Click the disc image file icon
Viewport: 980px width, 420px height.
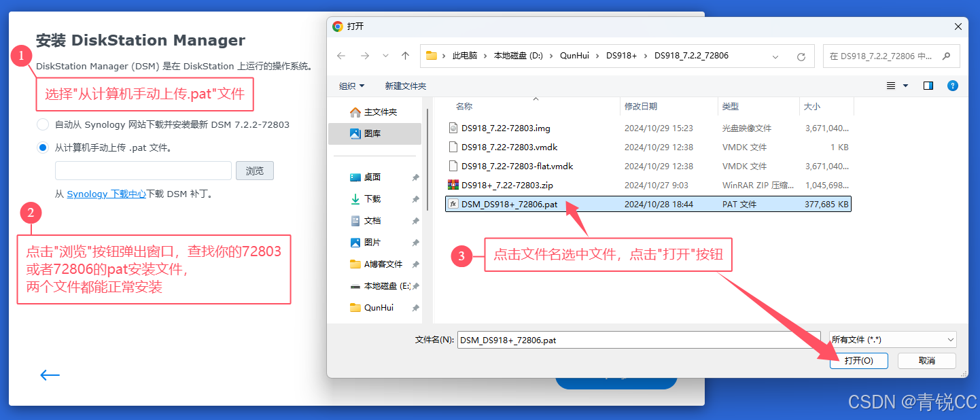[454, 128]
